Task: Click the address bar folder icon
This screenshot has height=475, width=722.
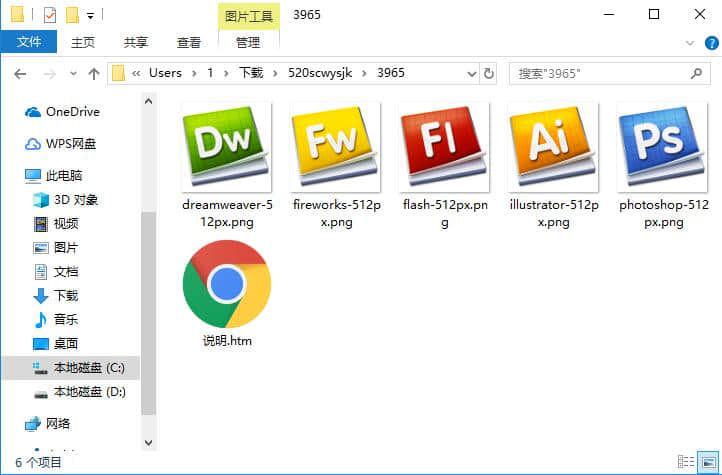Action: pos(119,74)
